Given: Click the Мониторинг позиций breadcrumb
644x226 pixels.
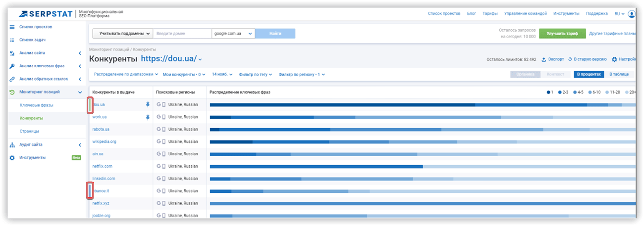Looking at the screenshot, I should pos(109,49).
